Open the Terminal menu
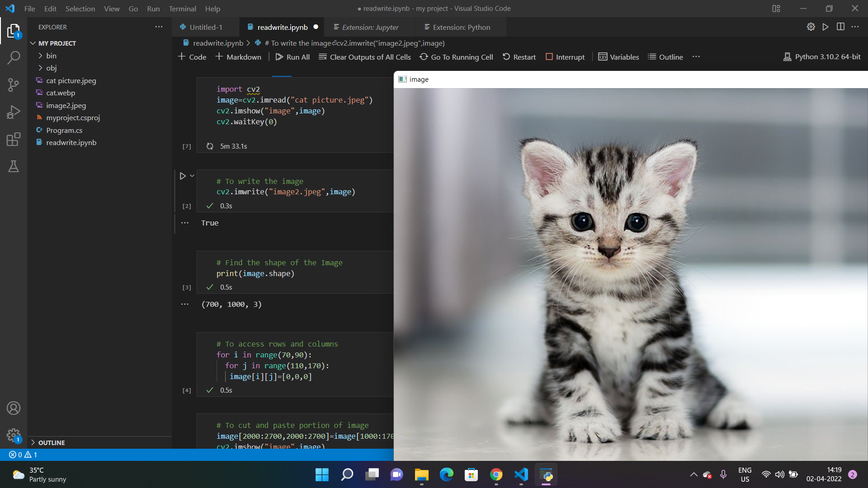Screen dimensions: 868x488 (182, 9)
